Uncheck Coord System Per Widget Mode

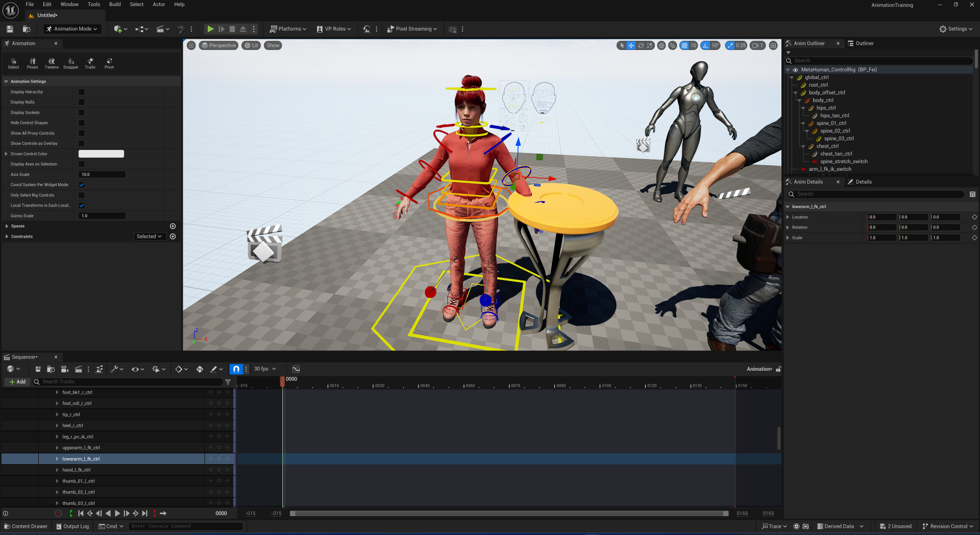point(82,185)
